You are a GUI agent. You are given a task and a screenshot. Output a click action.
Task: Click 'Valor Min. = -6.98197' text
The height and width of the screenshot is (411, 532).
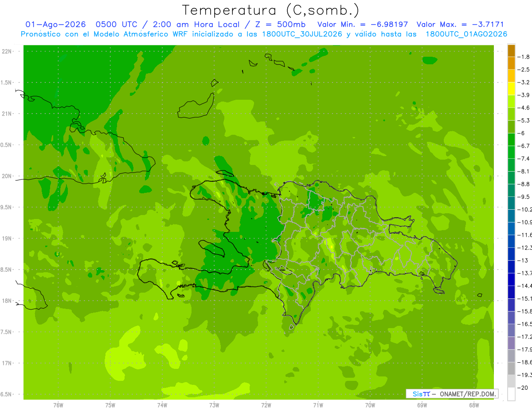pyautogui.click(x=364, y=24)
